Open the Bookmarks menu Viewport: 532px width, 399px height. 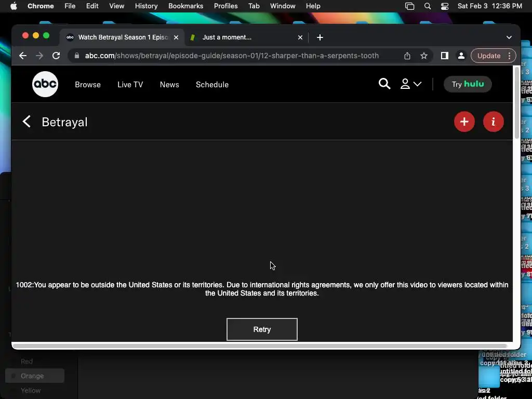185,6
